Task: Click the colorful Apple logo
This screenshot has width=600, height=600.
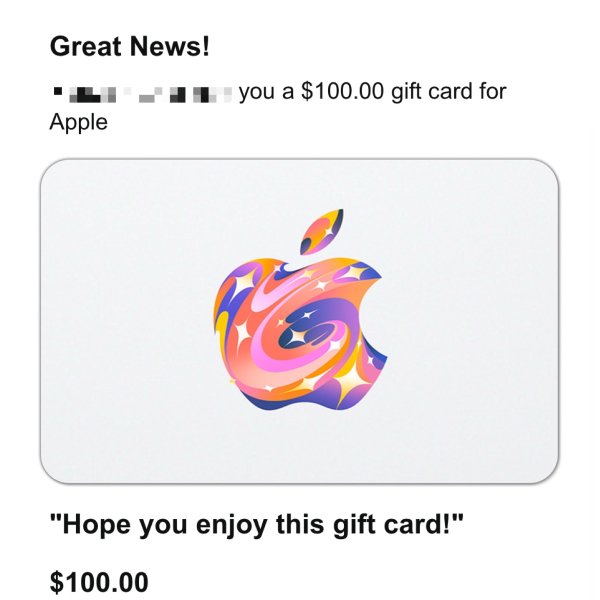Action: tap(300, 310)
